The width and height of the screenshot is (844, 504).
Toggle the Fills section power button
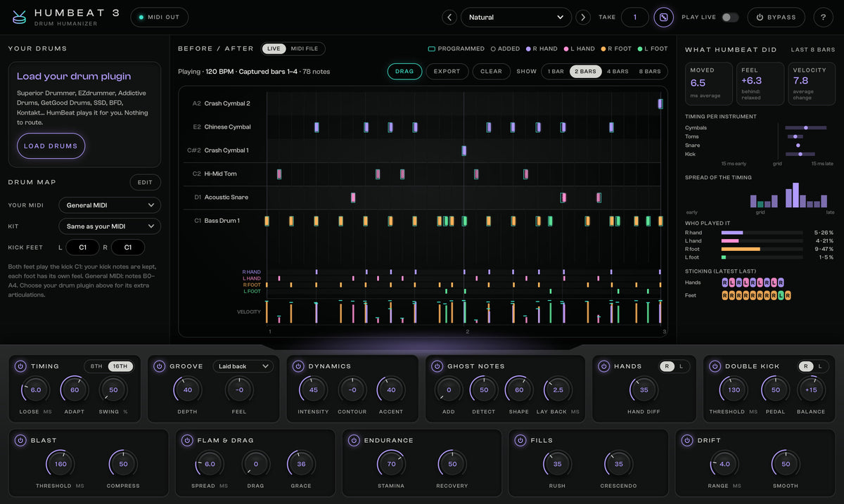(x=520, y=441)
